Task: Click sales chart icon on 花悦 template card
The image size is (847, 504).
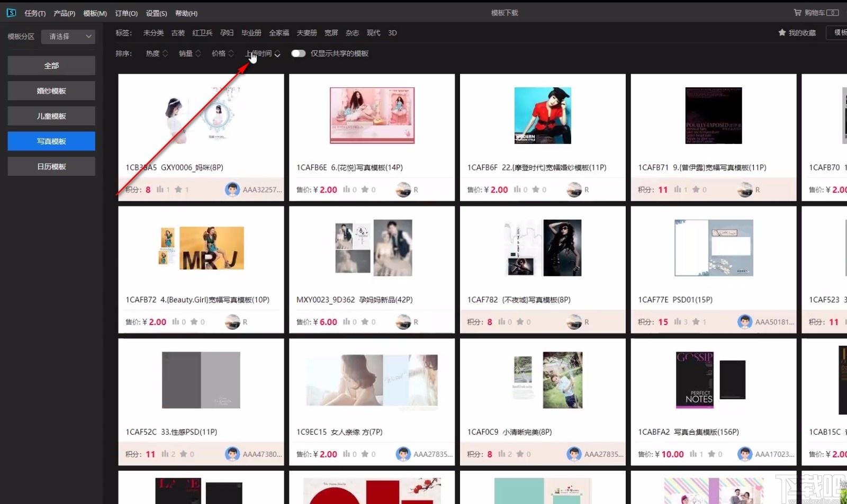Action: click(346, 190)
